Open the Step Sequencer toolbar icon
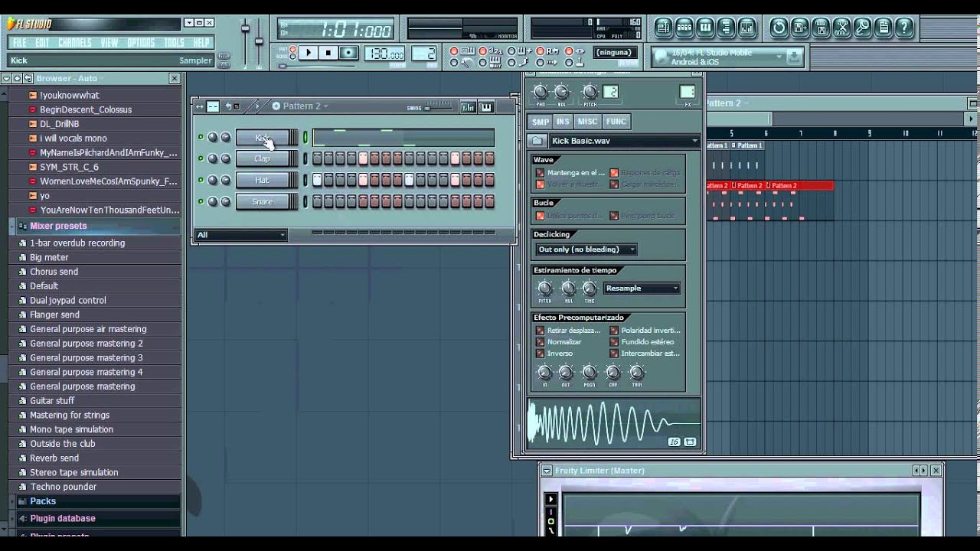The image size is (980, 551). pyautogui.click(x=684, y=28)
